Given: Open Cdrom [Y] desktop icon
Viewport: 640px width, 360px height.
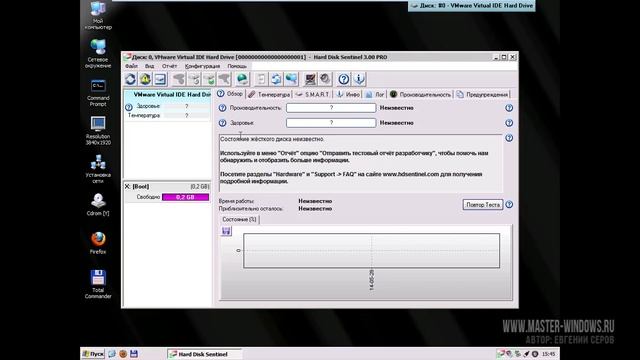Looking at the screenshot, I should pos(98,204).
